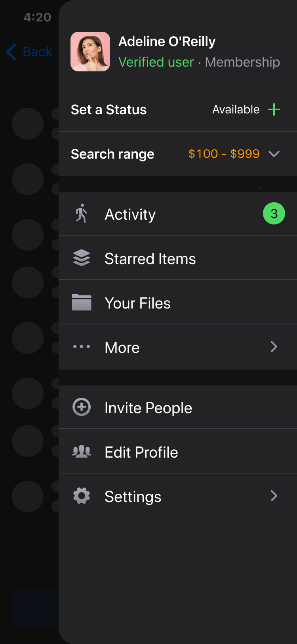Viewport: 297px width, 644px height.
Task: Click the Starred Items layers icon
Action: click(x=81, y=258)
